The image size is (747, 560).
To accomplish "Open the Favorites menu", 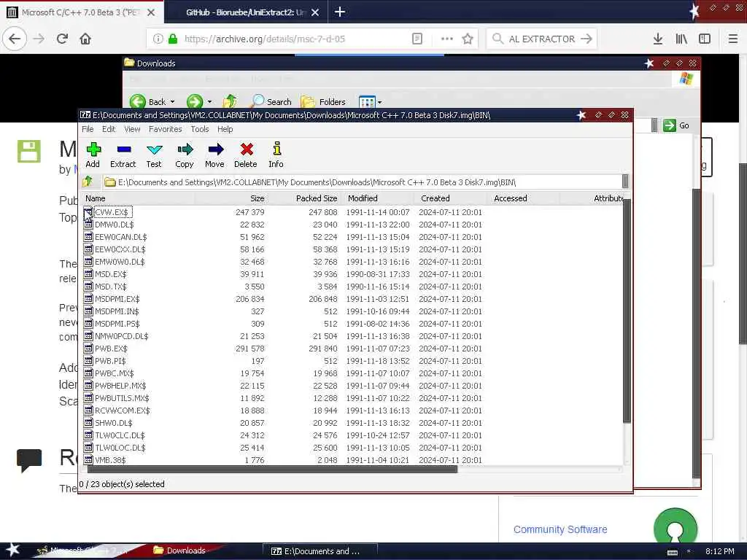I will [166, 129].
